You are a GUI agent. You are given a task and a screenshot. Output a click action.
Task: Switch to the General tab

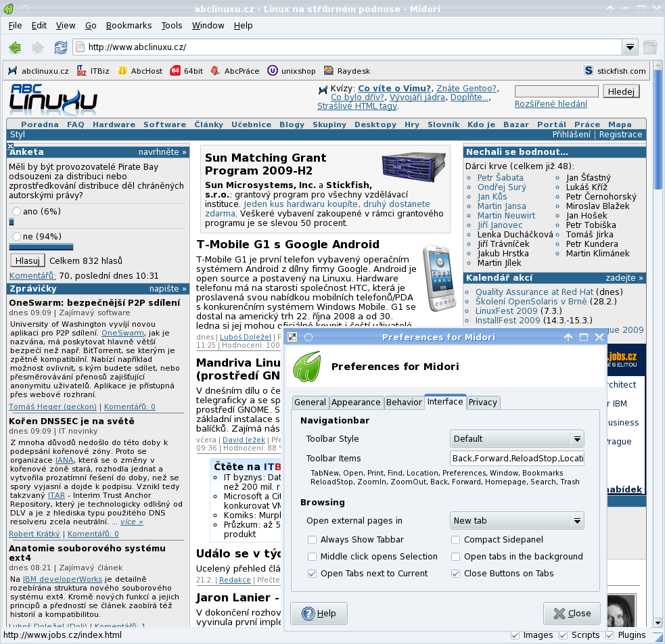coord(310,402)
